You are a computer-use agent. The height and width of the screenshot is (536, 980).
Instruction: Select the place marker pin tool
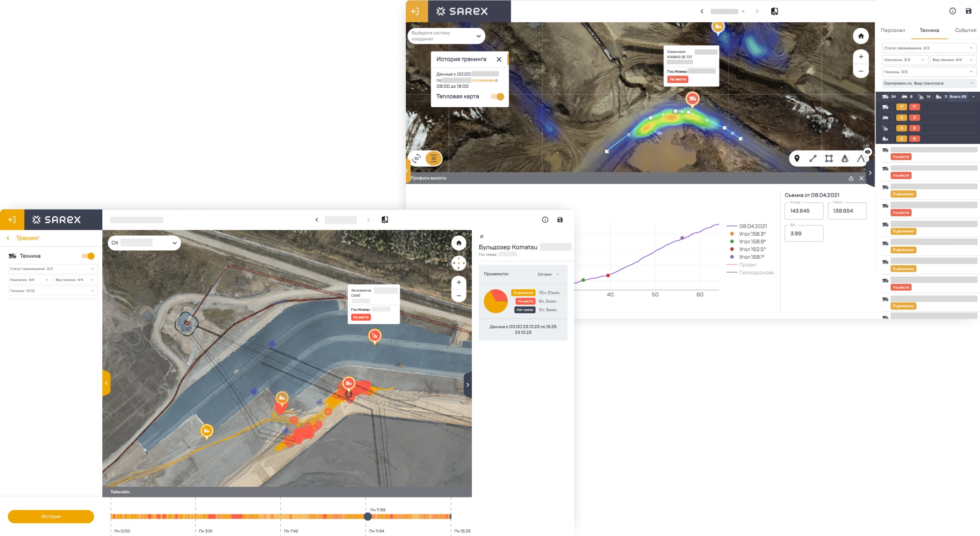(797, 159)
